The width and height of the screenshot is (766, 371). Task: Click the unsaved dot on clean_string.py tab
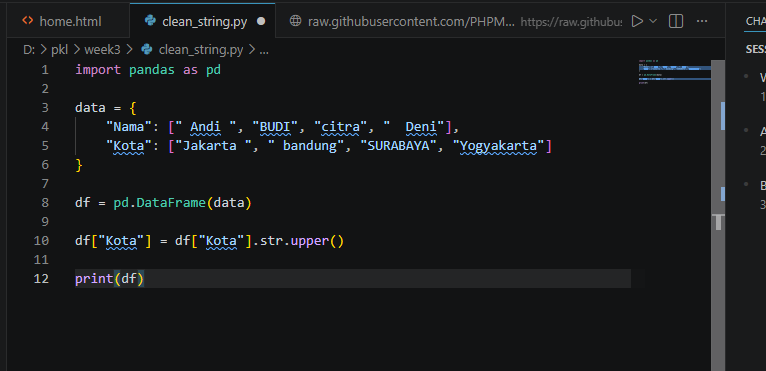click(x=261, y=22)
